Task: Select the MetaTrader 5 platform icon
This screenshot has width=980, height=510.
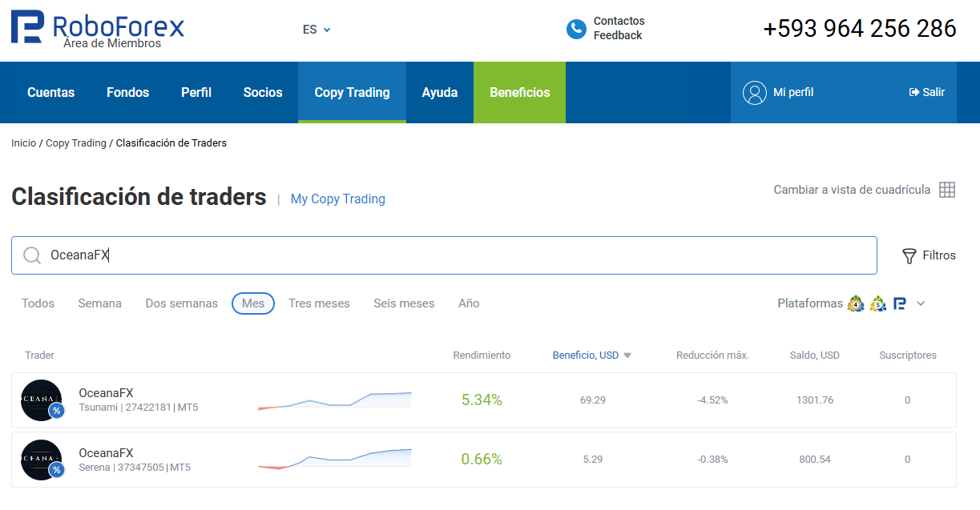Action: pos(878,303)
